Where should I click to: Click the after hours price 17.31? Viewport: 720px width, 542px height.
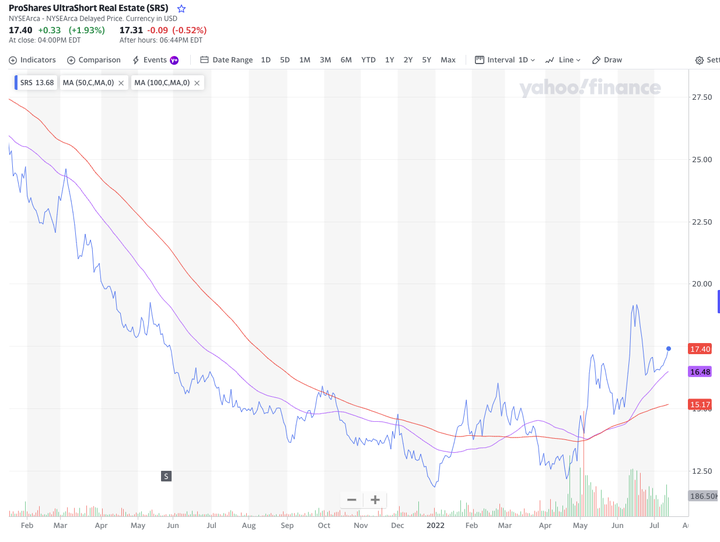[x=131, y=30]
